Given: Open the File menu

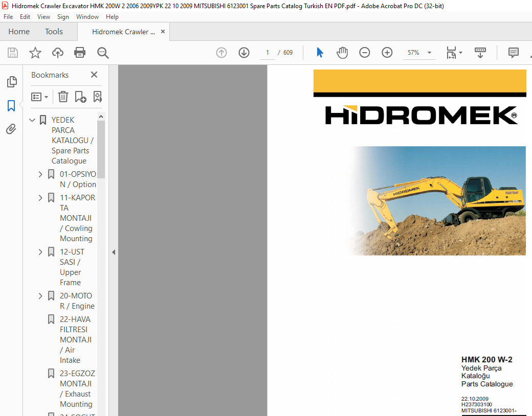Looking at the screenshot, I should [8, 17].
